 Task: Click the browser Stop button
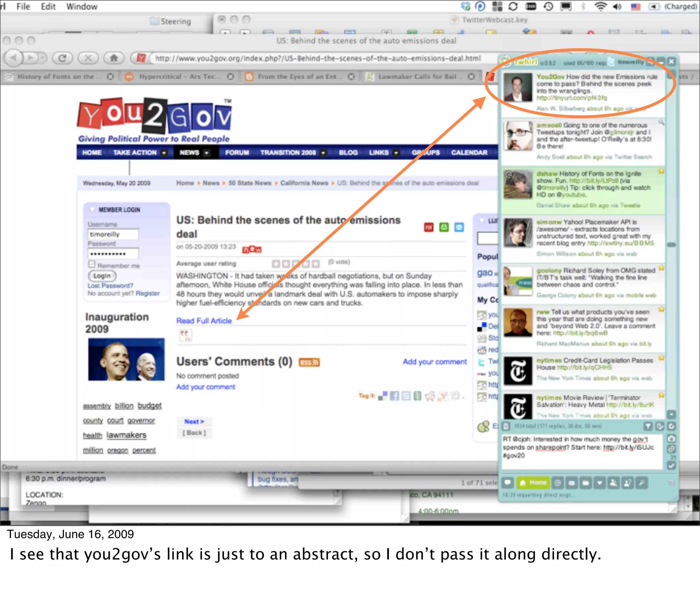coord(88,58)
